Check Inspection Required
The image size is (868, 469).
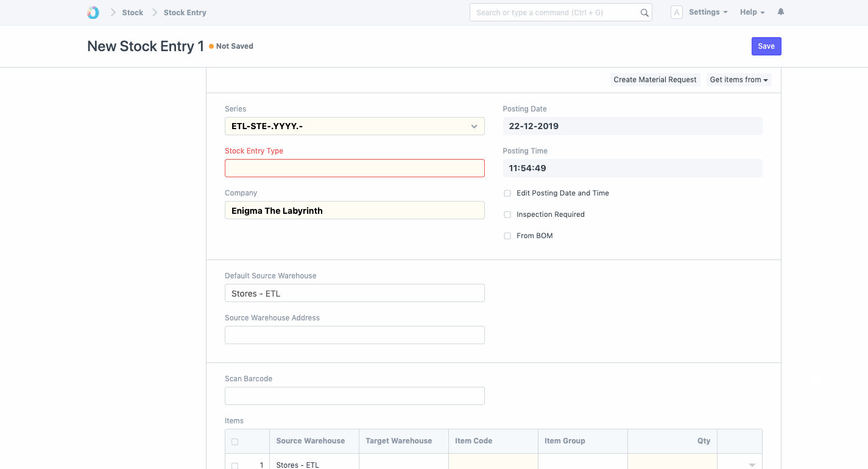[507, 214]
